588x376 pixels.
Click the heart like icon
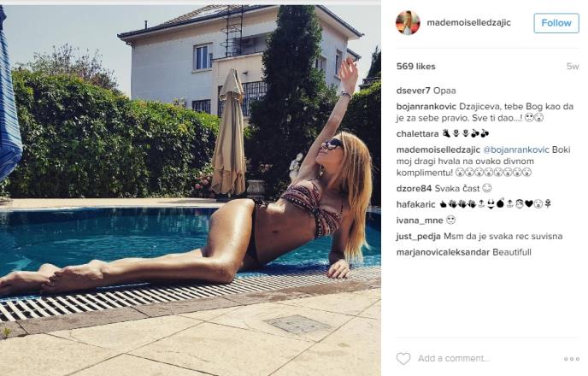[x=403, y=358]
